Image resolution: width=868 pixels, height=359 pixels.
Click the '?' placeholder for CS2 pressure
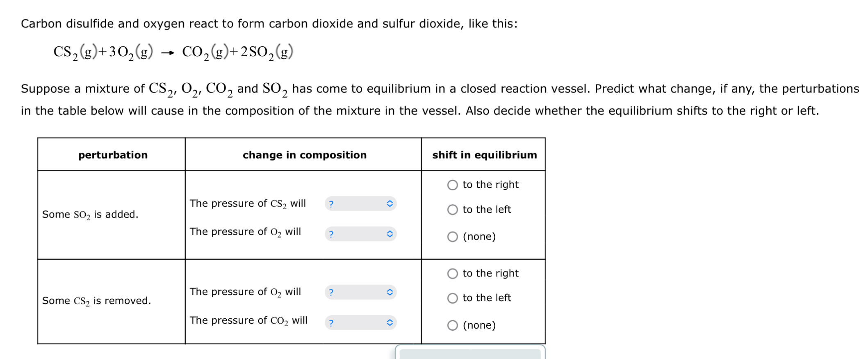331,204
